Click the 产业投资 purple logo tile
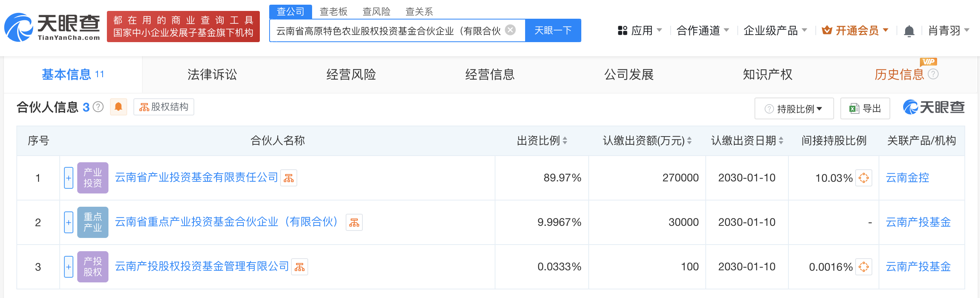 click(x=93, y=178)
